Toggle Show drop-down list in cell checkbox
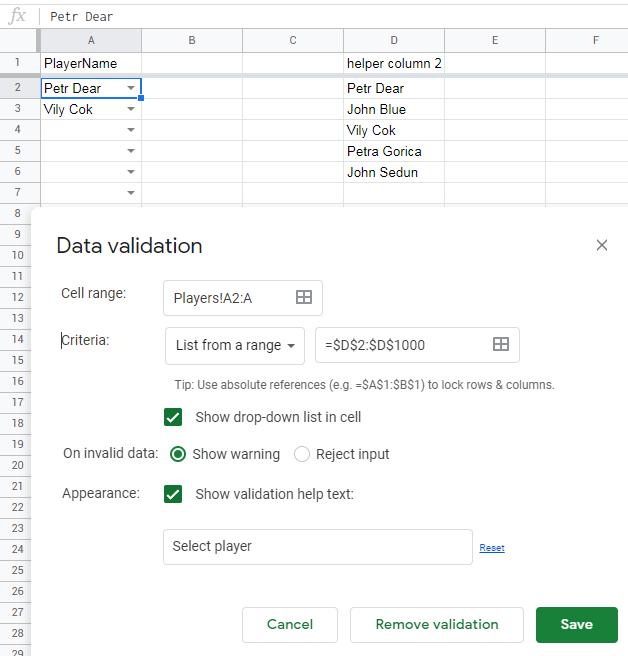The image size is (628, 656). coord(173,417)
